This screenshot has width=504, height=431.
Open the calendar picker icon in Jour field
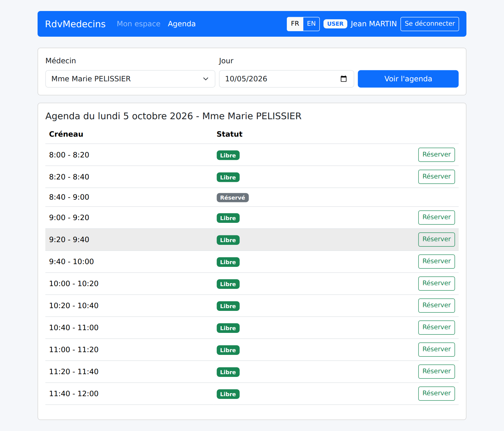point(343,79)
